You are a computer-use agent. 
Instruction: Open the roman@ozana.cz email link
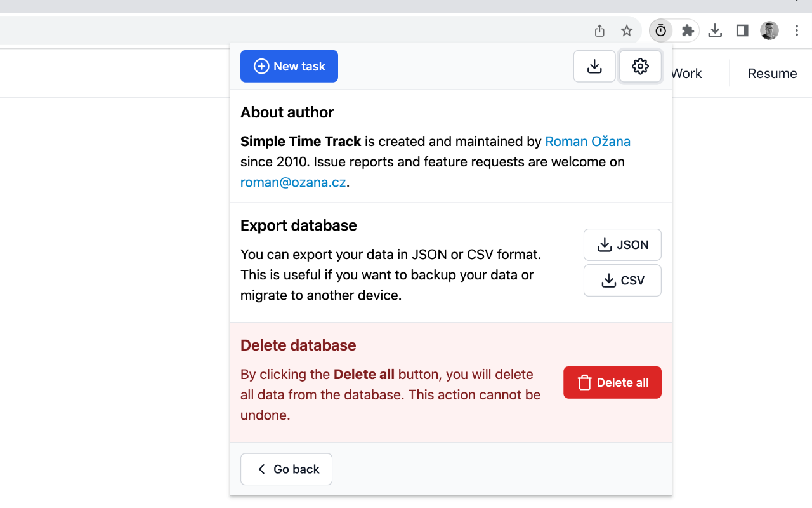(x=293, y=182)
